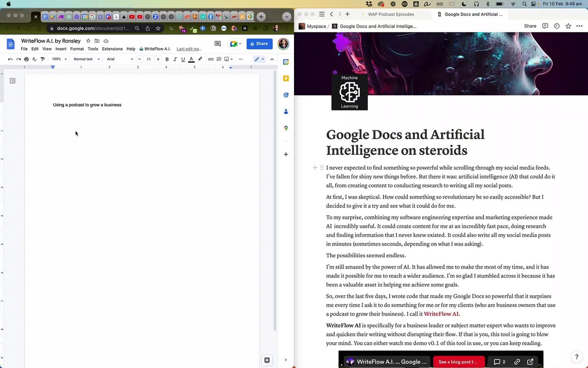588x368 pixels.
Task: Toggle italic formatting
Action: tap(175, 59)
